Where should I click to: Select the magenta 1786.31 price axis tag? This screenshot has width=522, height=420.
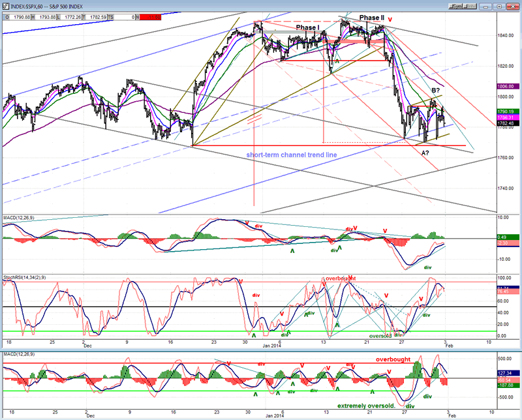click(x=507, y=117)
